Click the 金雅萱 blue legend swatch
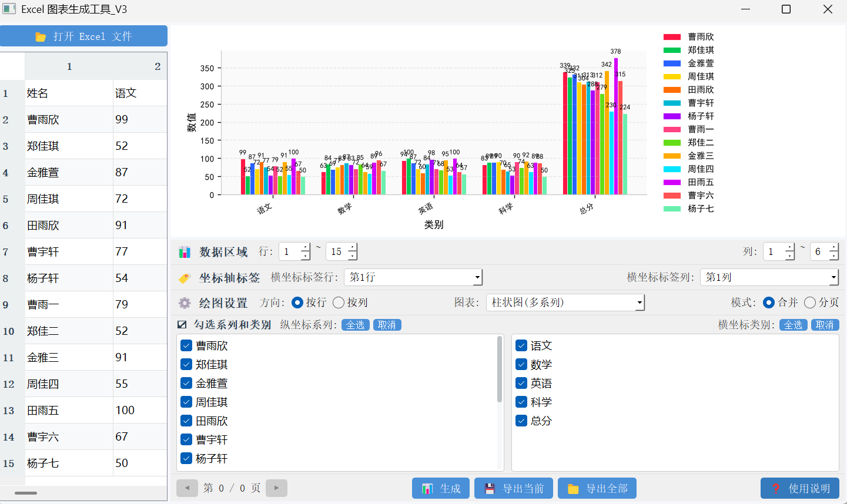 point(672,63)
